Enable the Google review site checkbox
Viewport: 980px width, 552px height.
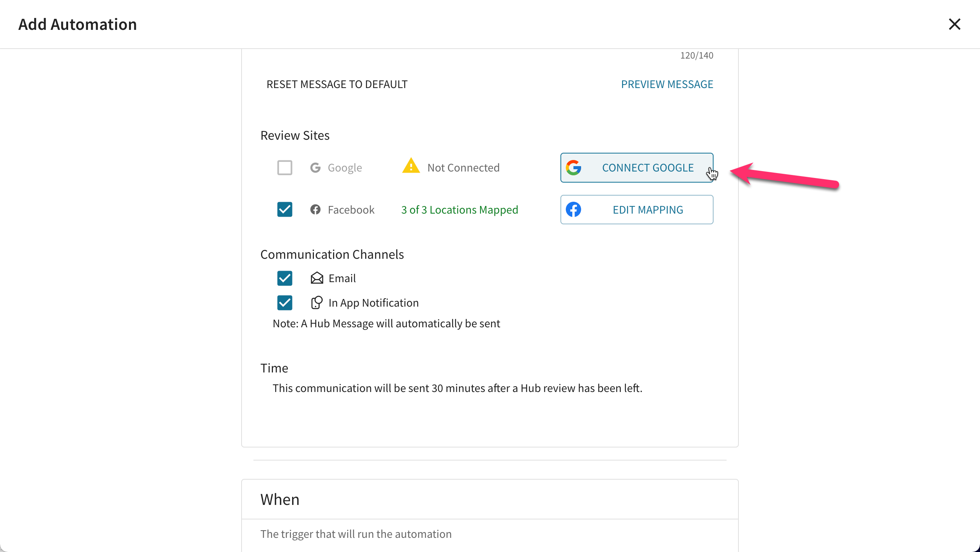[285, 168]
